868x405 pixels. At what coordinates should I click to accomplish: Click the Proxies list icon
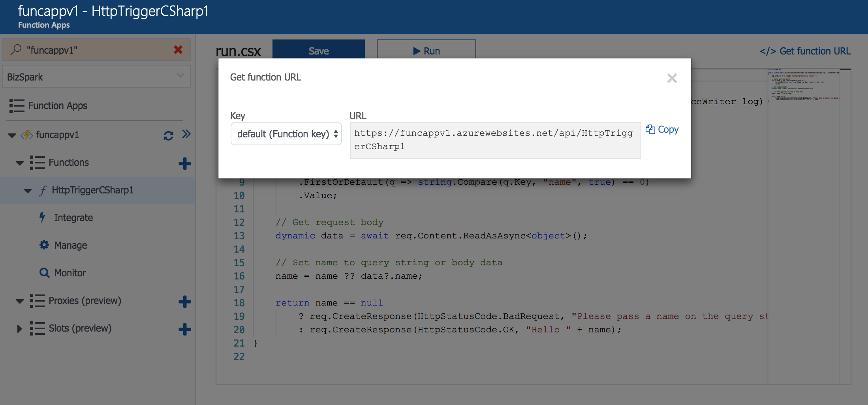click(38, 301)
